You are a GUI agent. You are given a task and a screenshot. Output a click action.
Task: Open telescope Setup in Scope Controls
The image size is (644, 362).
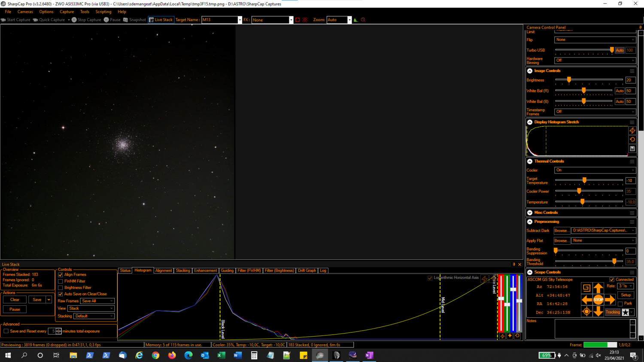coord(626,295)
